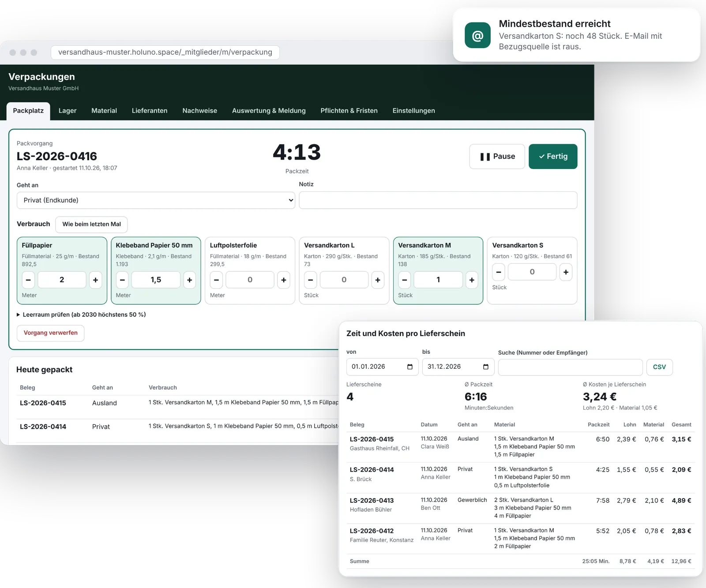
Task: Add one Versandkarton L piece
Action: pos(378,280)
